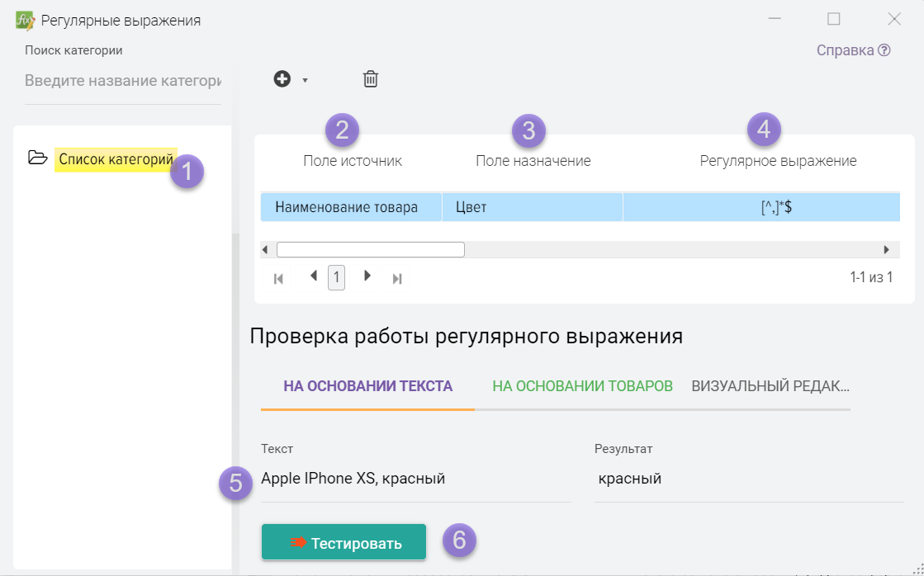The height and width of the screenshot is (576, 924).
Task: Jump to the last page of results
Action: coord(397,278)
